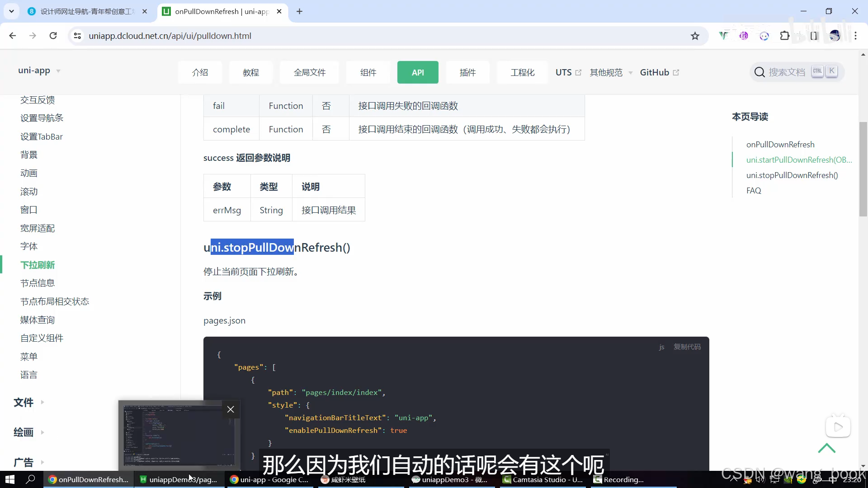This screenshot has height=488, width=868.
Task: Open sidebar item 字体
Action: tap(28, 246)
